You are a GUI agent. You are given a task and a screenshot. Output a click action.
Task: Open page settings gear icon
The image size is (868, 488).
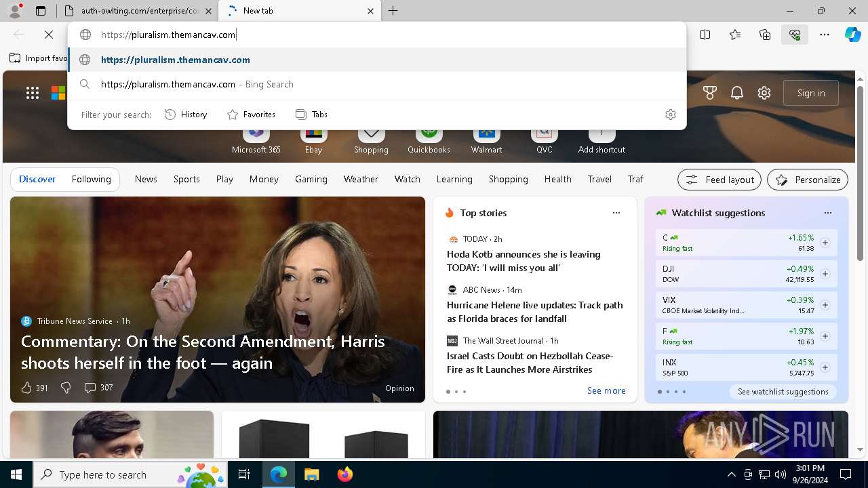[x=764, y=93]
